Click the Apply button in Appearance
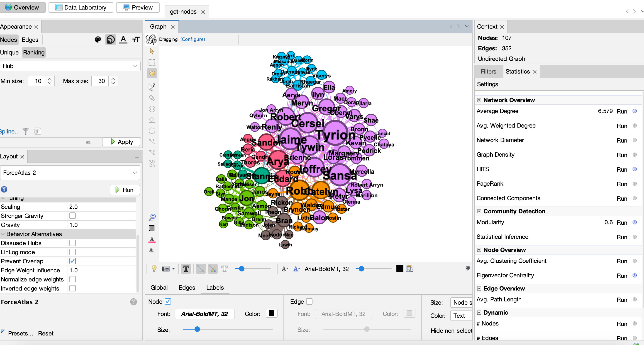Screen dimensions: 644x345 121,142
